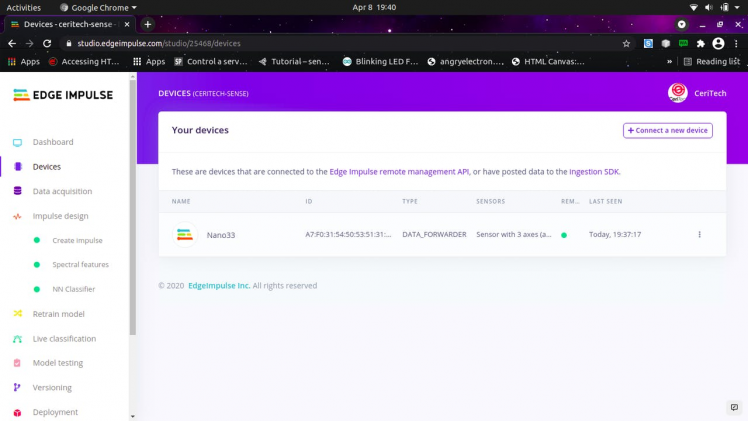Viewport: 748px width, 421px height.
Task: Click the Deployment box icon
Action: pos(18,412)
